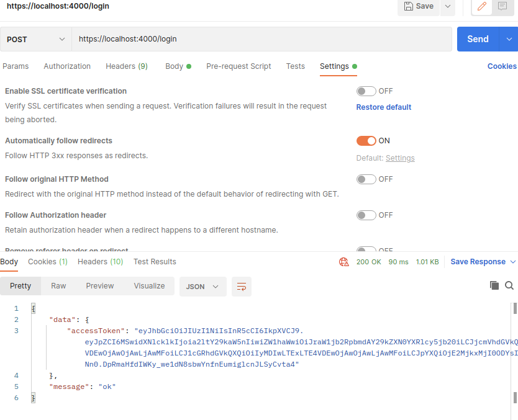Switch to the Authorization tab

67,66
